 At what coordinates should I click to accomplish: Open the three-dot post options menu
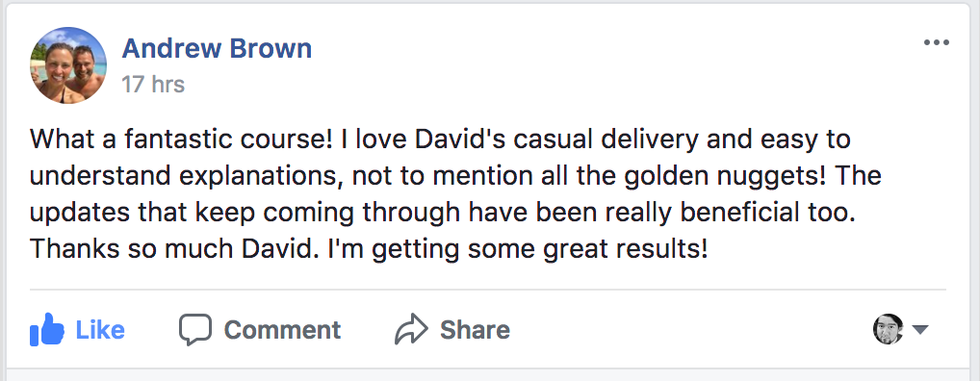click(x=937, y=42)
